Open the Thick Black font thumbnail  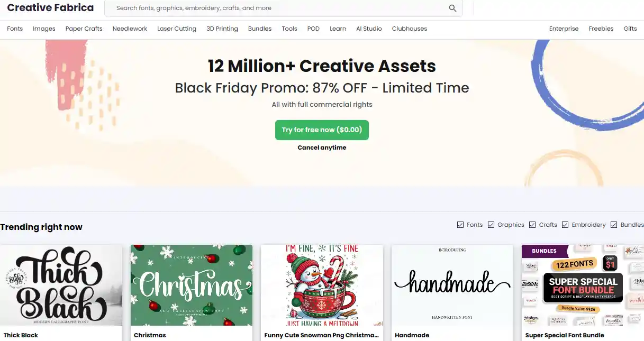click(x=61, y=285)
